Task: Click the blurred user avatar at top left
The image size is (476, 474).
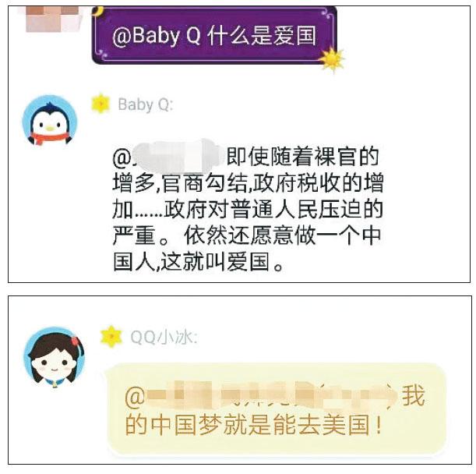Action: pos(53,19)
